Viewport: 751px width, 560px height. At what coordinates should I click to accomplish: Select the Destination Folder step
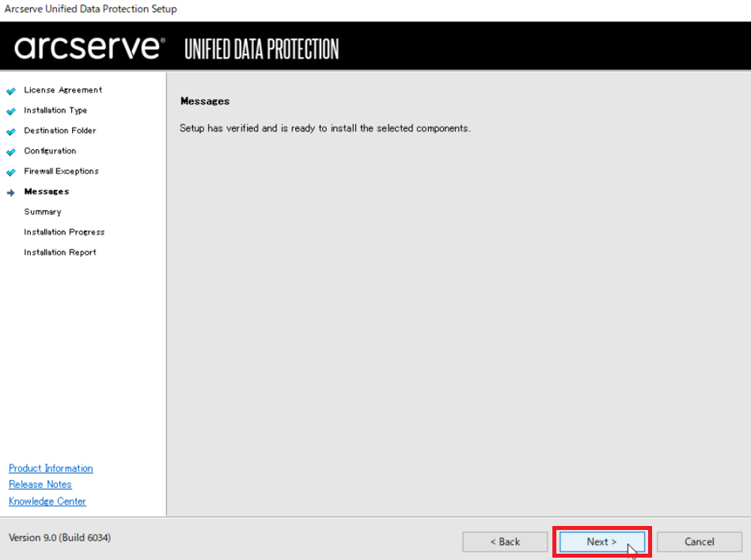pyautogui.click(x=60, y=131)
